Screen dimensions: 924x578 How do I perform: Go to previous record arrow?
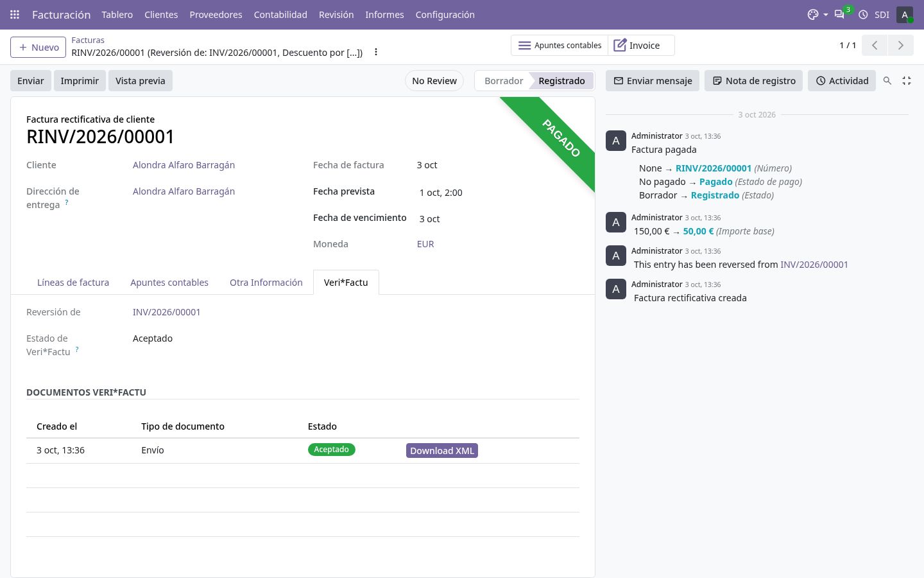[x=875, y=45]
